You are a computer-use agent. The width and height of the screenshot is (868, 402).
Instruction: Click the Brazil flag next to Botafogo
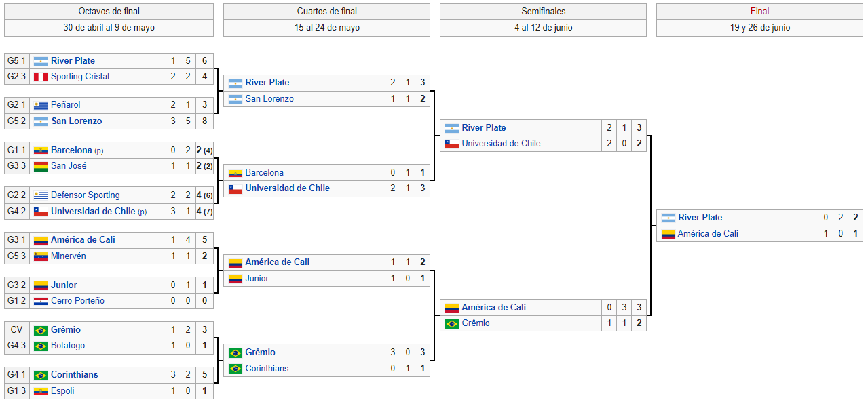(x=41, y=346)
